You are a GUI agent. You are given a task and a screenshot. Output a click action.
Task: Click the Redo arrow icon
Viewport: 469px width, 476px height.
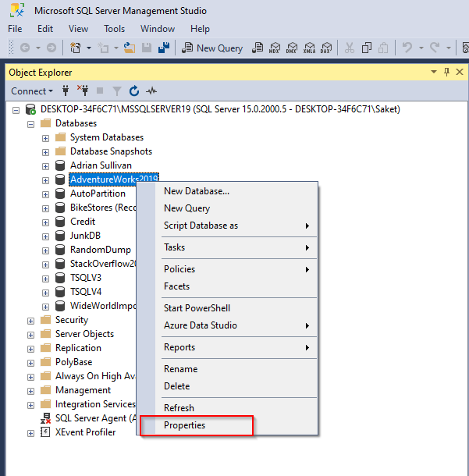[x=435, y=48]
